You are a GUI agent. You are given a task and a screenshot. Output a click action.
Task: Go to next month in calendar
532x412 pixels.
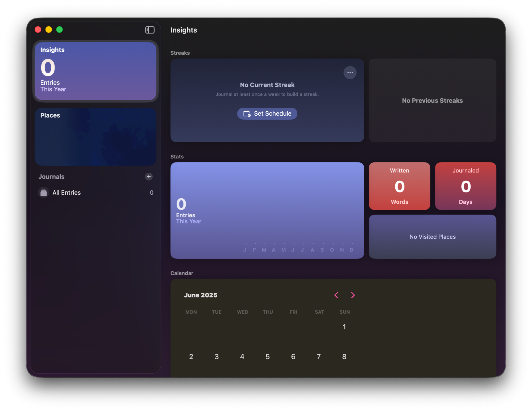[353, 295]
